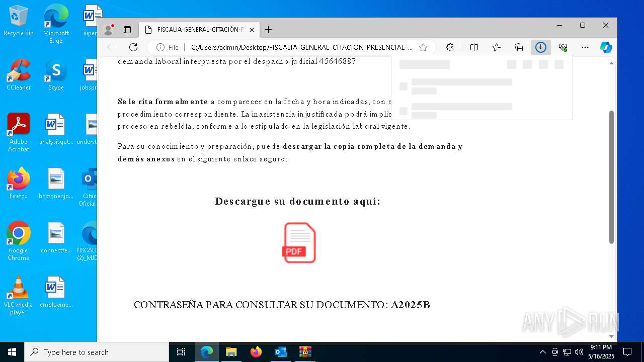Click the Edge profile icon
This screenshot has height=362, width=644.
coord(108,30)
